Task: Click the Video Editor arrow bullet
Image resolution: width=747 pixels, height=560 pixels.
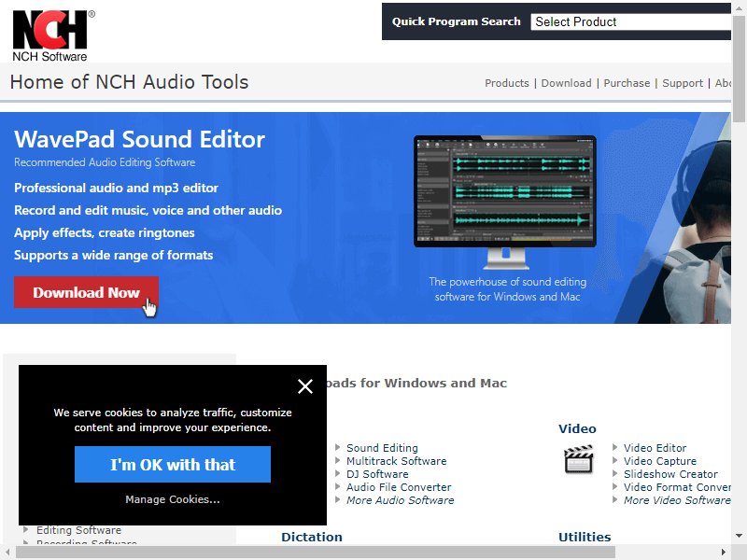Action: (x=614, y=447)
